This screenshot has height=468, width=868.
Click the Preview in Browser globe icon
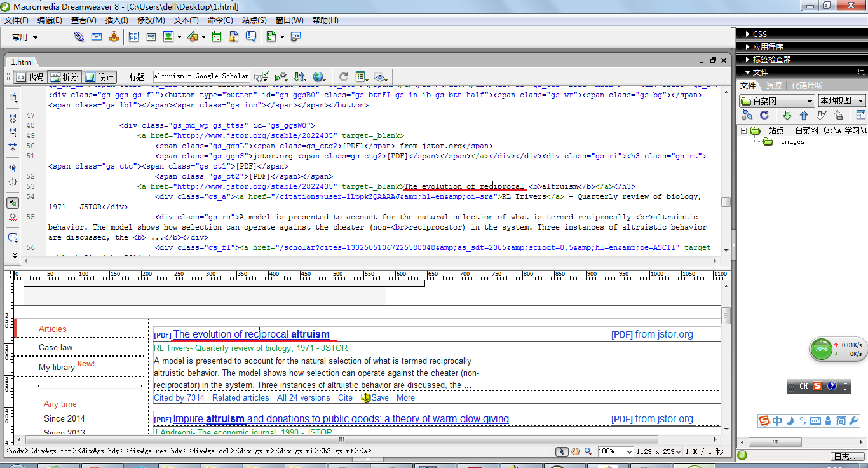click(318, 77)
